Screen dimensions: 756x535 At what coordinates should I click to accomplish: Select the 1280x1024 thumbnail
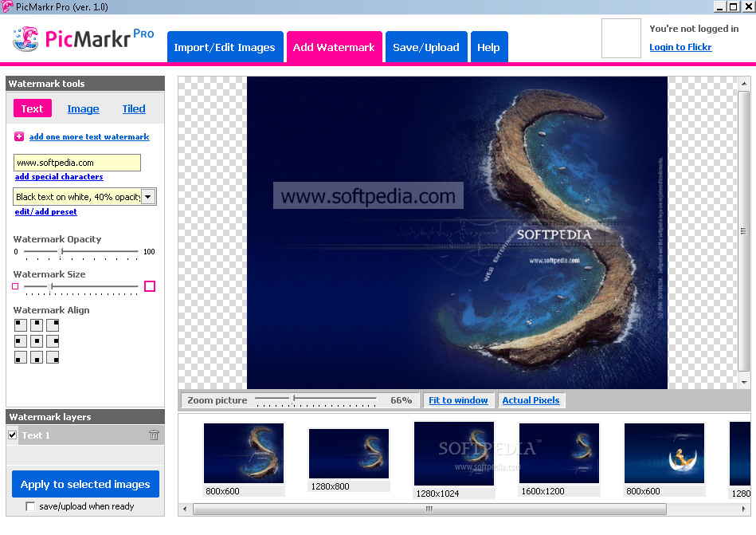tap(454, 454)
